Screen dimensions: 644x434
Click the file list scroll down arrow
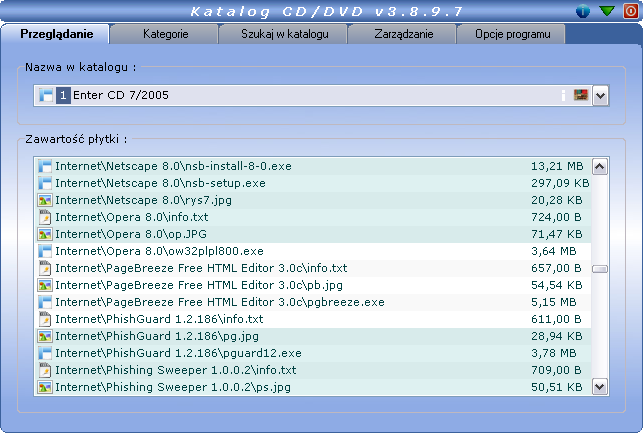600,385
